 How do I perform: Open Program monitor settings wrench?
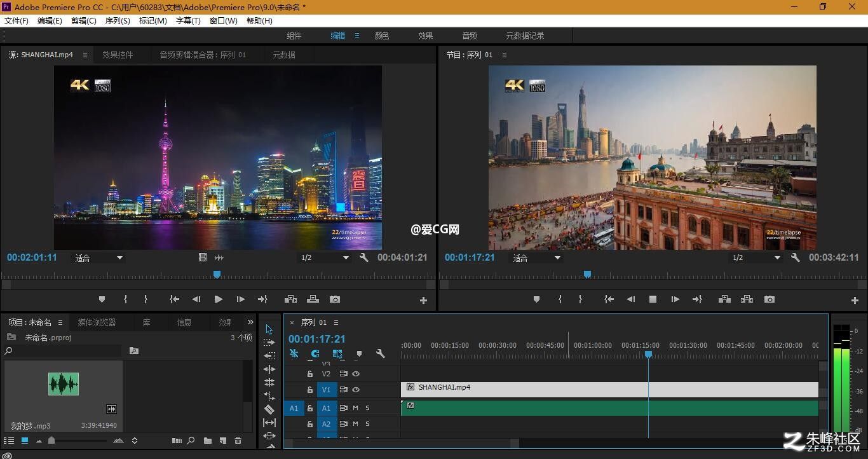[796, 257]
